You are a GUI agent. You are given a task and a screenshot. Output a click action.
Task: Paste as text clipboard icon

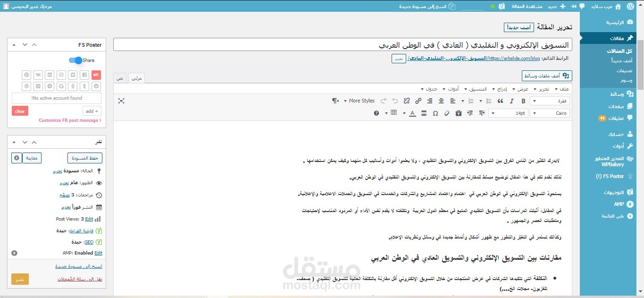click(x=458, y=113)
